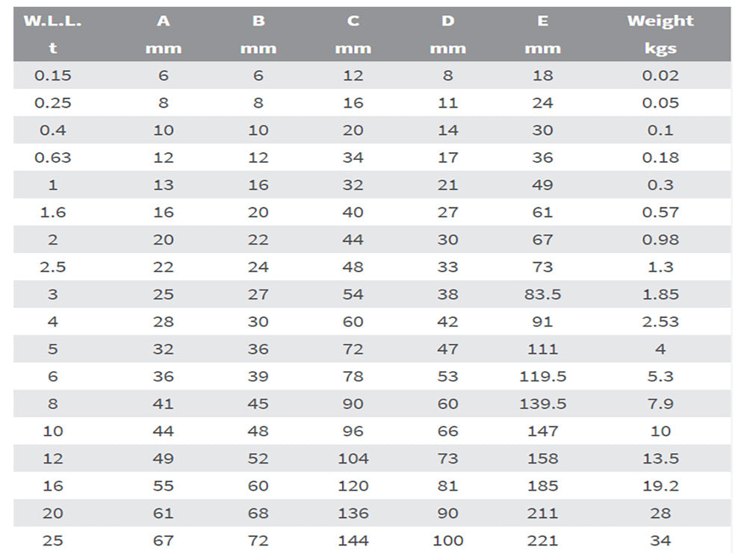
Task: Select the 19.2 weight cell
Action: (x=660, y=486)
